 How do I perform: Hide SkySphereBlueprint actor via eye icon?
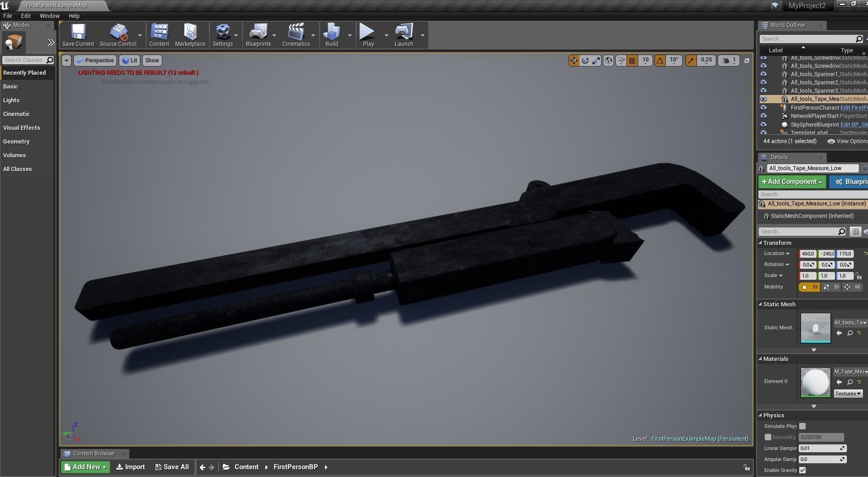click(763, 124)
